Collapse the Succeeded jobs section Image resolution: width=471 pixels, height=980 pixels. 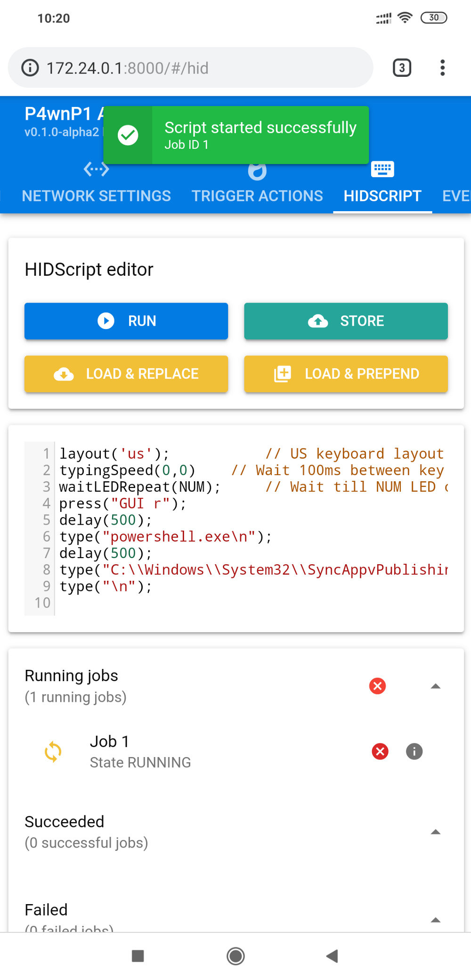436,832
